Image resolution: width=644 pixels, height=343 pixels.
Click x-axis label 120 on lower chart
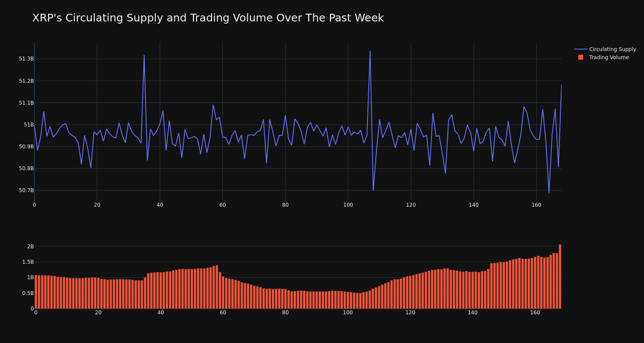point(410,313)
